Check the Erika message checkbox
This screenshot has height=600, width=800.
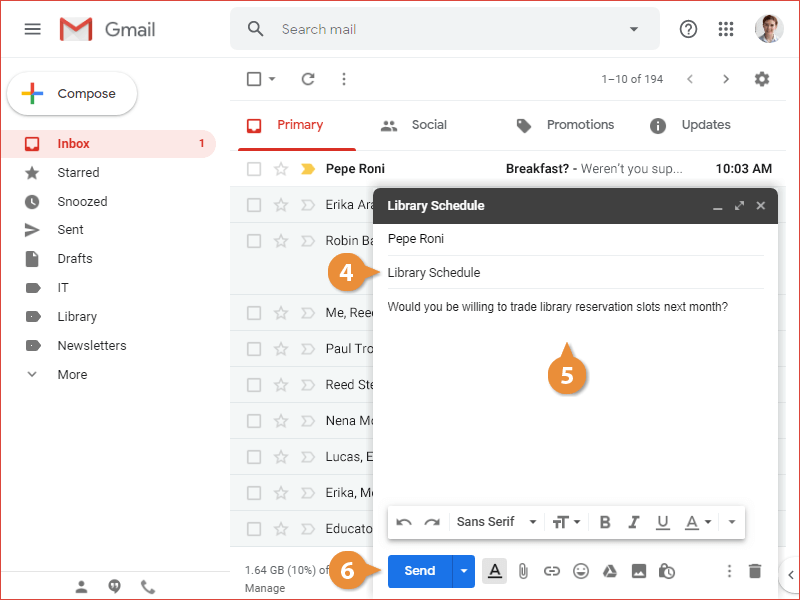(254, 205)
